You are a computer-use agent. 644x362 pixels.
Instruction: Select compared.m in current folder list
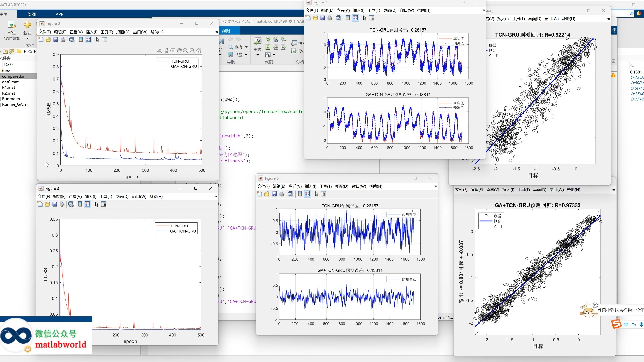[18, 76]
